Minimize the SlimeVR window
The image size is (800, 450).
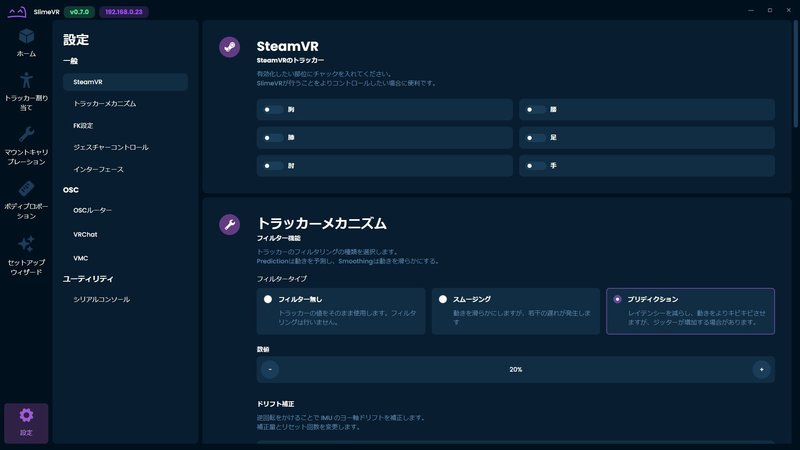point(751,10)
